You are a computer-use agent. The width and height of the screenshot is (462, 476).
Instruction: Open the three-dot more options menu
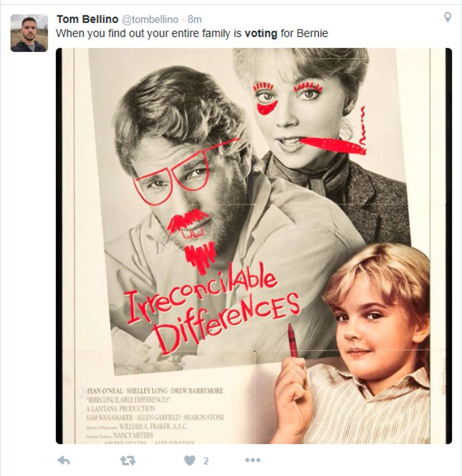(x=253, y=460)
